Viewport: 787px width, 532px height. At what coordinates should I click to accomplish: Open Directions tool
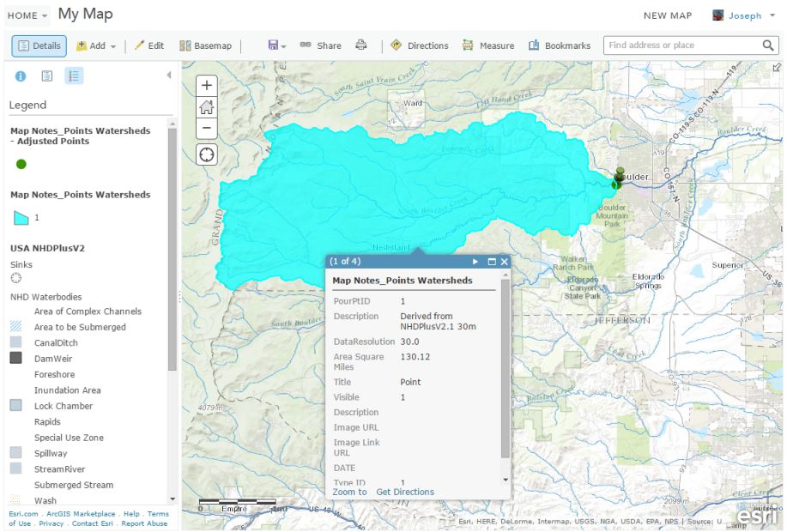(420, 45)
